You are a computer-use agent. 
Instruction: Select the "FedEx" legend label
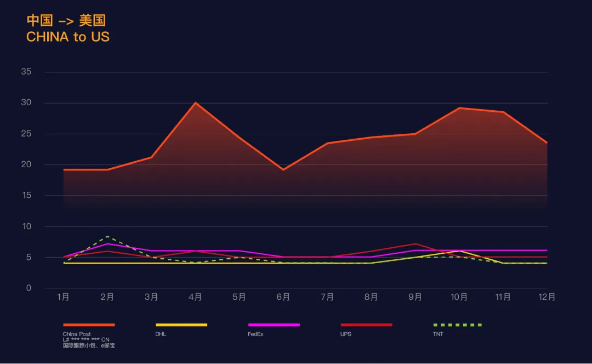255,334
